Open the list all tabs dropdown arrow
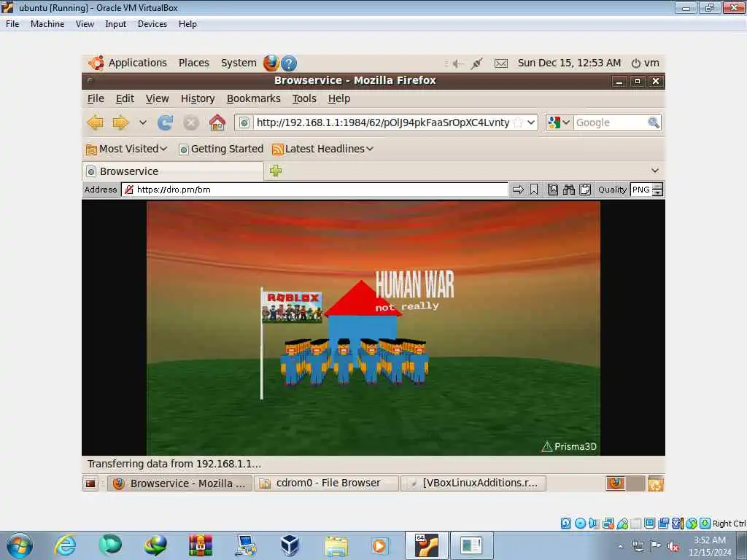 [654, 171]
